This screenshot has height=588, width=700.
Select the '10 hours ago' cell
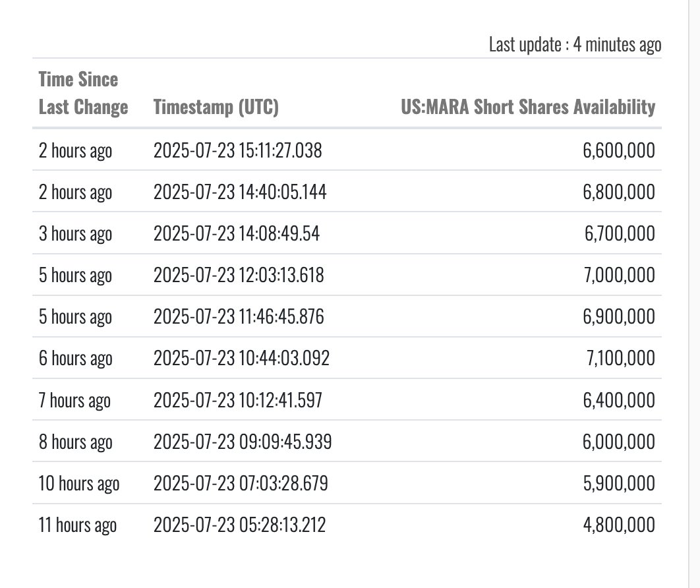point(79,484)
